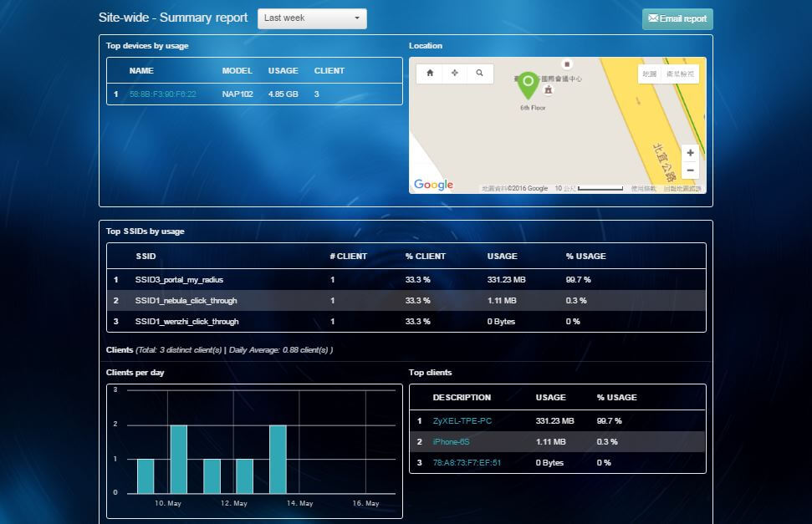Open the ZyXEL-TPE-PC client link
The image size is (812, 524).
[462, 421]
